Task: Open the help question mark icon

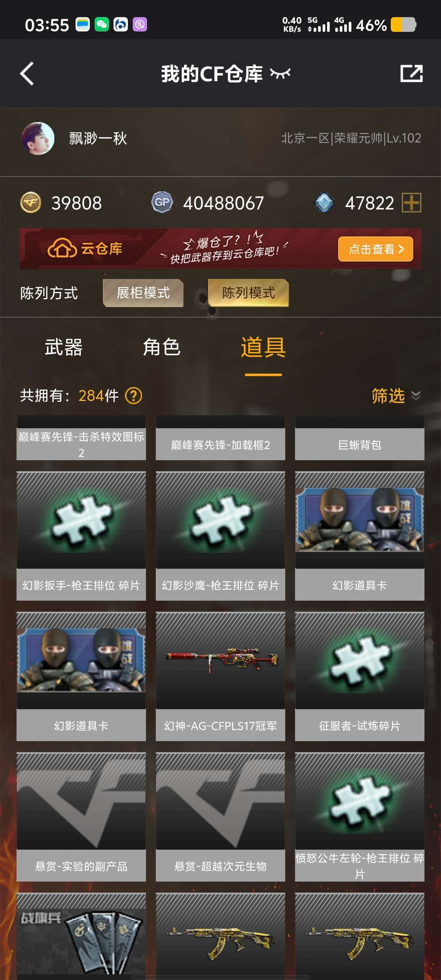Action: click(x=134, y=396)
